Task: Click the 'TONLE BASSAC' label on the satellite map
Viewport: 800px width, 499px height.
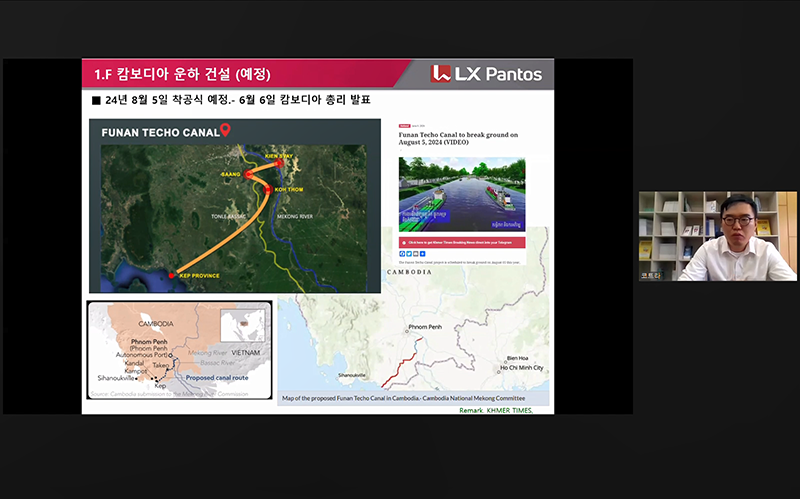Action: click(229, 216)
